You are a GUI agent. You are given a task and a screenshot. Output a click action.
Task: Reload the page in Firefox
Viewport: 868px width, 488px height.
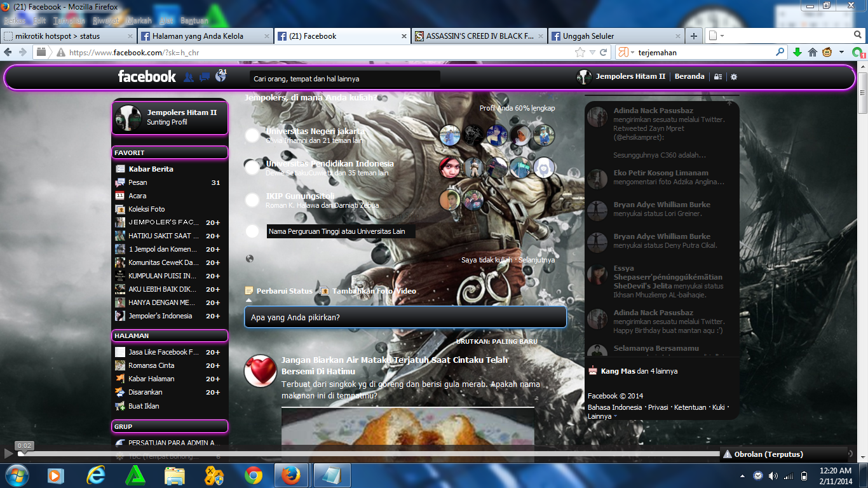[604, 52]
